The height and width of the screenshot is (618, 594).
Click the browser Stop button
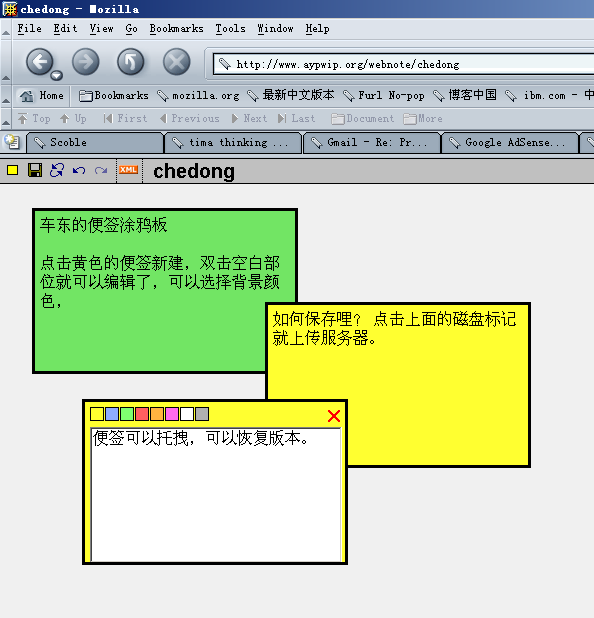(x=177, y=62)
